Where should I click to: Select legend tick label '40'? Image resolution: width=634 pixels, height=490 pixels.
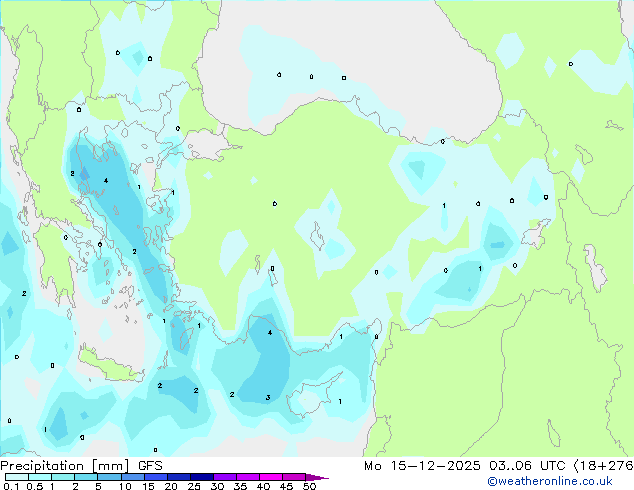pyautogui.click(x=264, y=486)
